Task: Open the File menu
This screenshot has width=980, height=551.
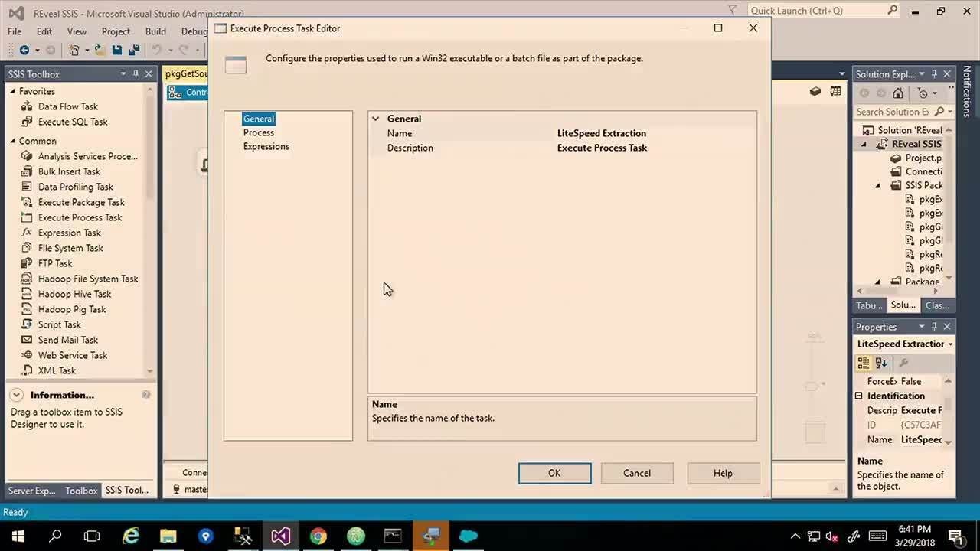Action: (15, 31)
